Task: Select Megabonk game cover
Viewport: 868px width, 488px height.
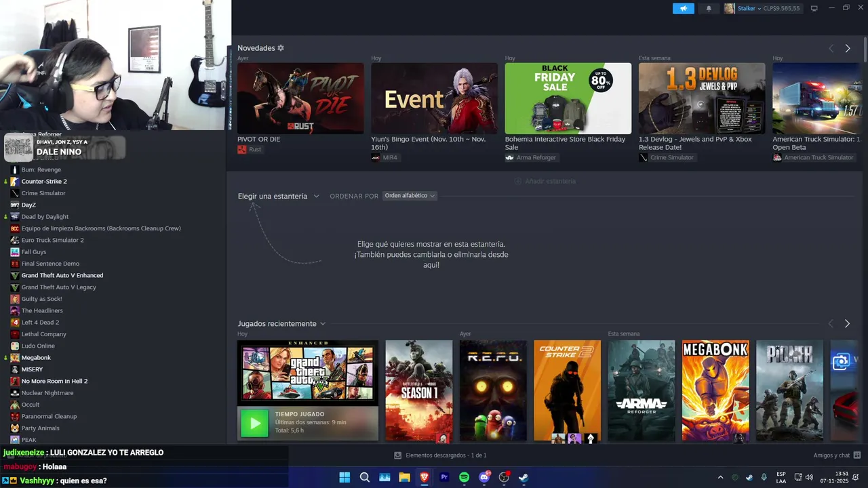Action: (715, 391)
